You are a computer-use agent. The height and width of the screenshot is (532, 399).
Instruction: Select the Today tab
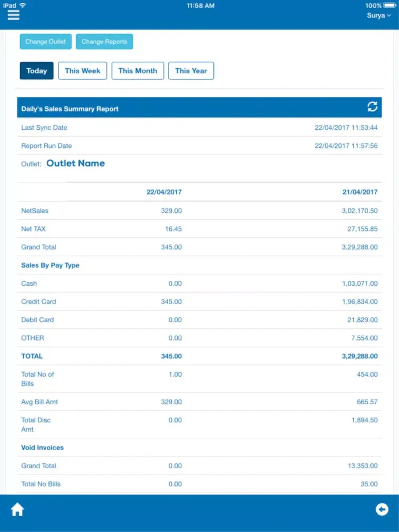37,71
